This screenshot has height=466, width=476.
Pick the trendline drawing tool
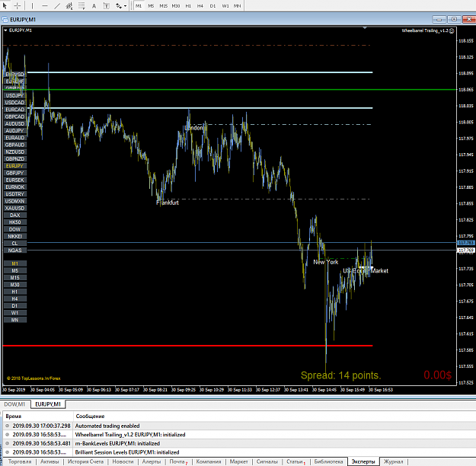[x=57, y=5]
